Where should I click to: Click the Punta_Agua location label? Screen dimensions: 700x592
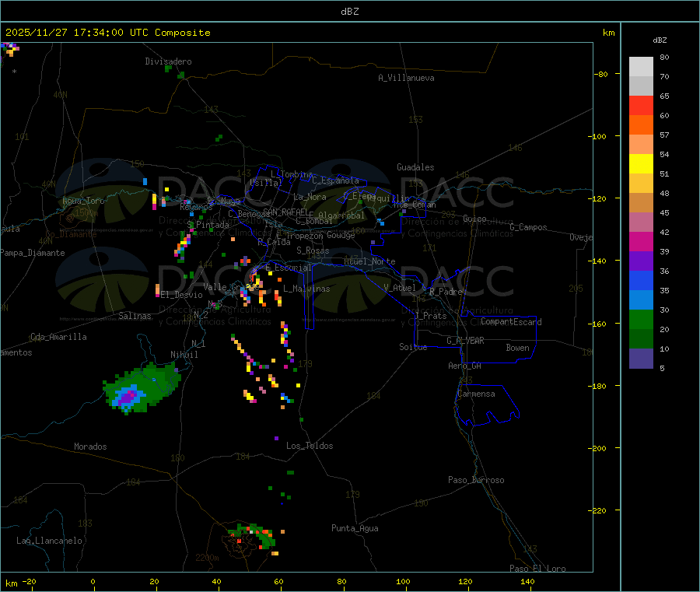355,528
